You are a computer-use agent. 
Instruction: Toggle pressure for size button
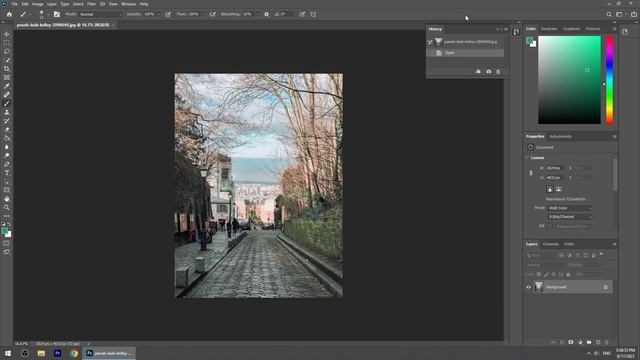(302, 14)
